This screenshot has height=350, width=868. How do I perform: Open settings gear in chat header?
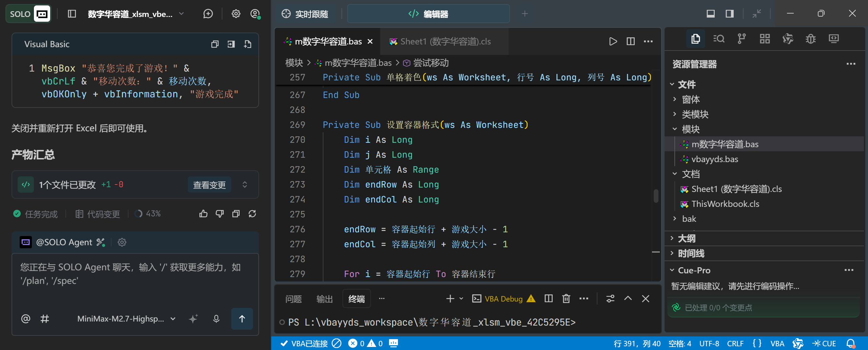tap(236, 14)
